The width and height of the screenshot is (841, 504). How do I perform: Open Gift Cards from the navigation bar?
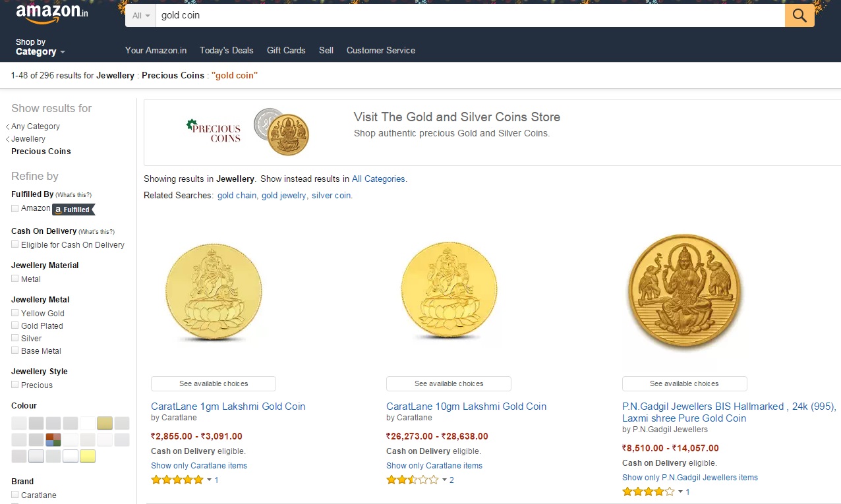[286, 50]
